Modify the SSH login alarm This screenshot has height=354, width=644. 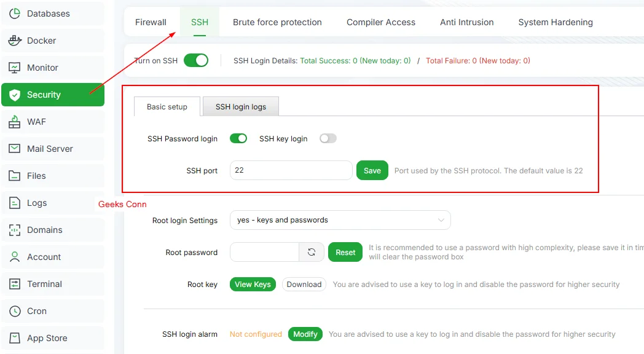coord(305,334)
